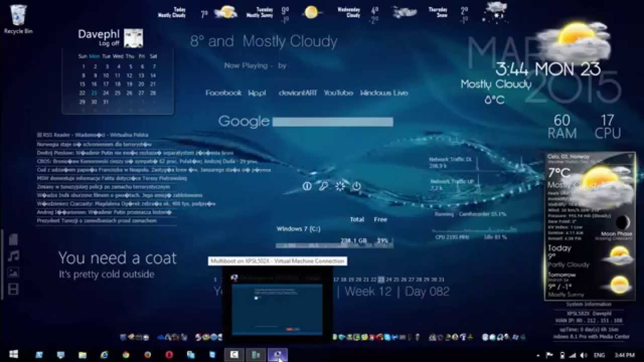
Task: Click the Tomorrow Mostly Sunny forecast entry
Action: click(589, 285)
